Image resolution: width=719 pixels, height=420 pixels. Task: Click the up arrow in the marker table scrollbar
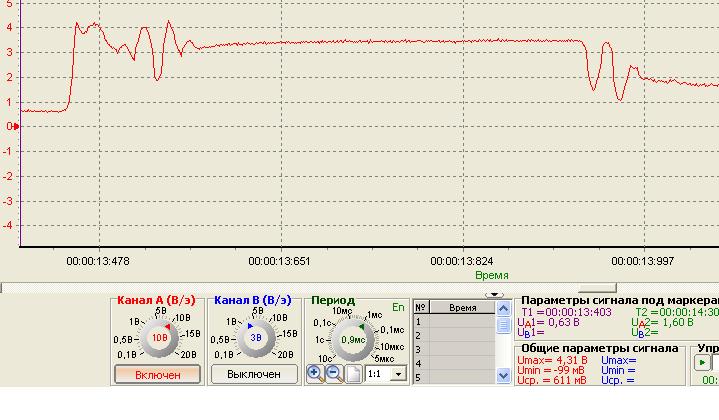point(503,309)
